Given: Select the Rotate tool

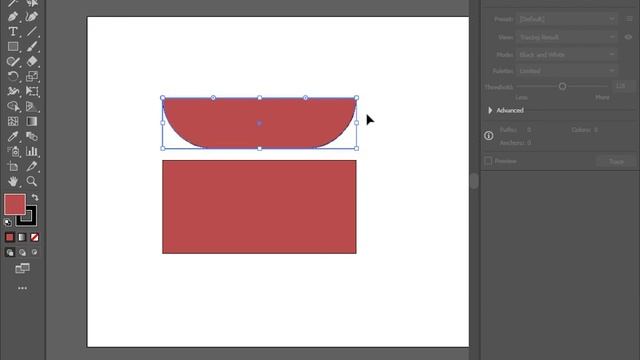Looking at the screenshot, I should [x=13, y=76].
